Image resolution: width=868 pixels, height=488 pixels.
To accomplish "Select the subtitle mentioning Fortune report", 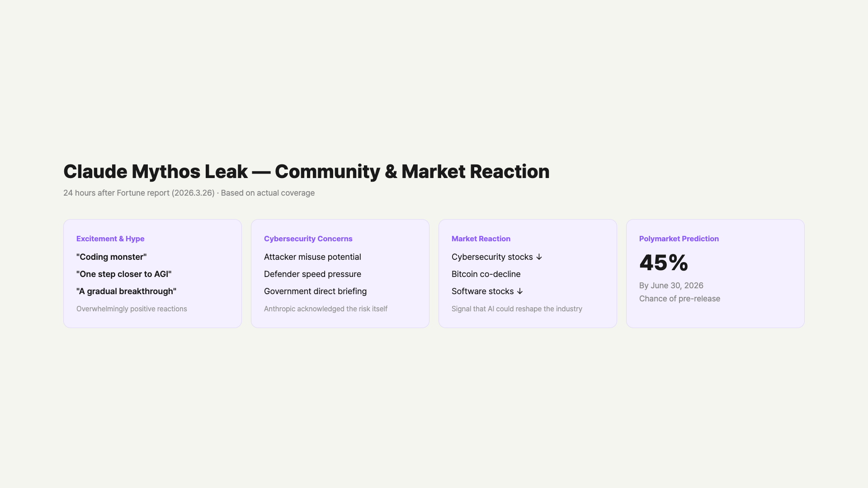I will (189, 193).
